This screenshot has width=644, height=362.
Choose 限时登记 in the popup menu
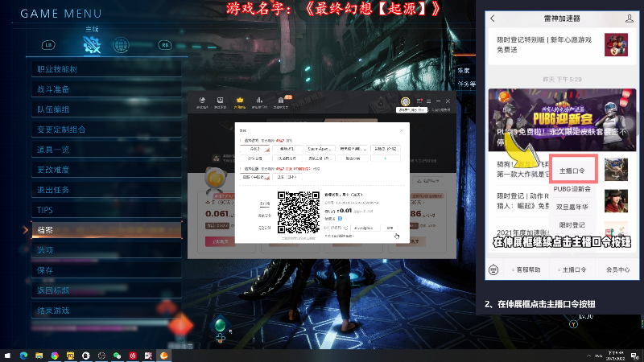[x=572, y=225]
